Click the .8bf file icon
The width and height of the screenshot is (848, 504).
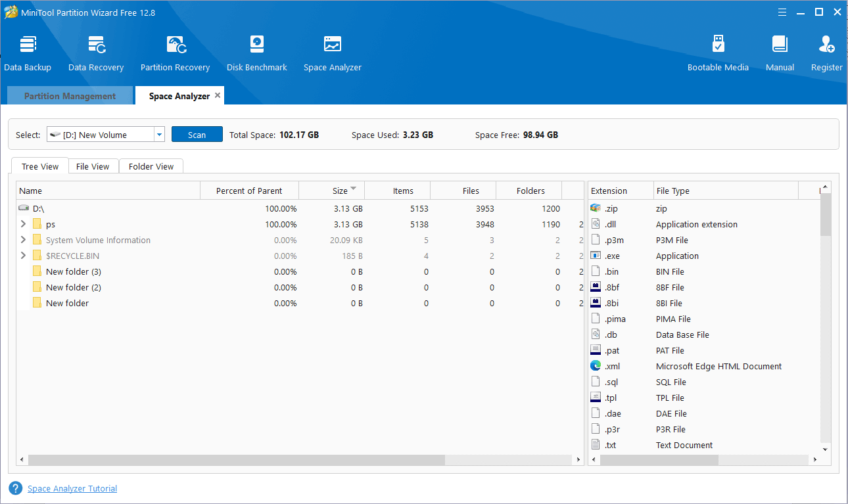click(x=596, y=287)
